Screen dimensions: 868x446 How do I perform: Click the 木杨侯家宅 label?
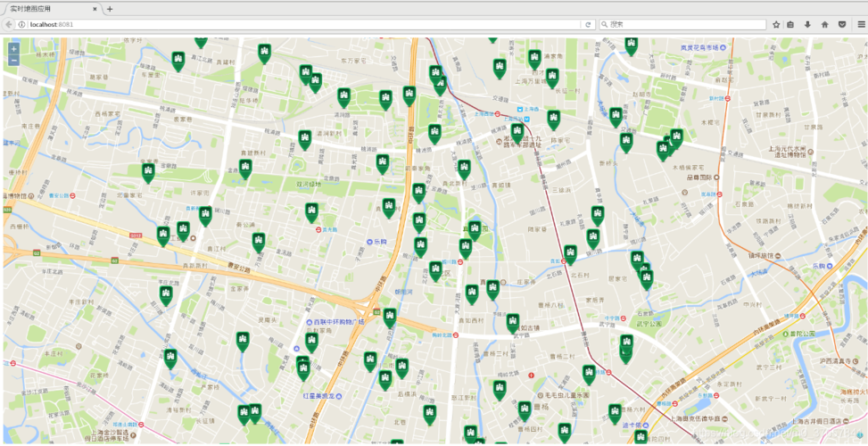[687, 167]
